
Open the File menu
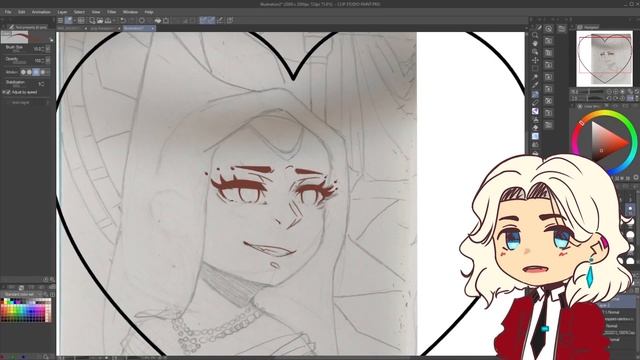pos(8,12)
